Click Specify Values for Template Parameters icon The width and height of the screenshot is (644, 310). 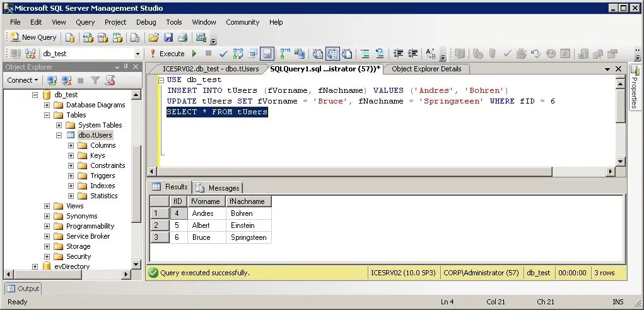430,54
